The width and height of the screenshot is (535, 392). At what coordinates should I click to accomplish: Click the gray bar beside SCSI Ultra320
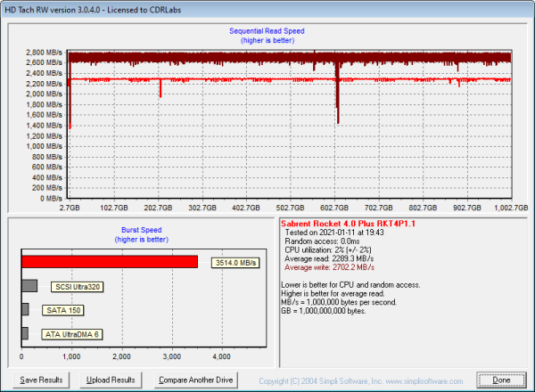pos(29,286)
